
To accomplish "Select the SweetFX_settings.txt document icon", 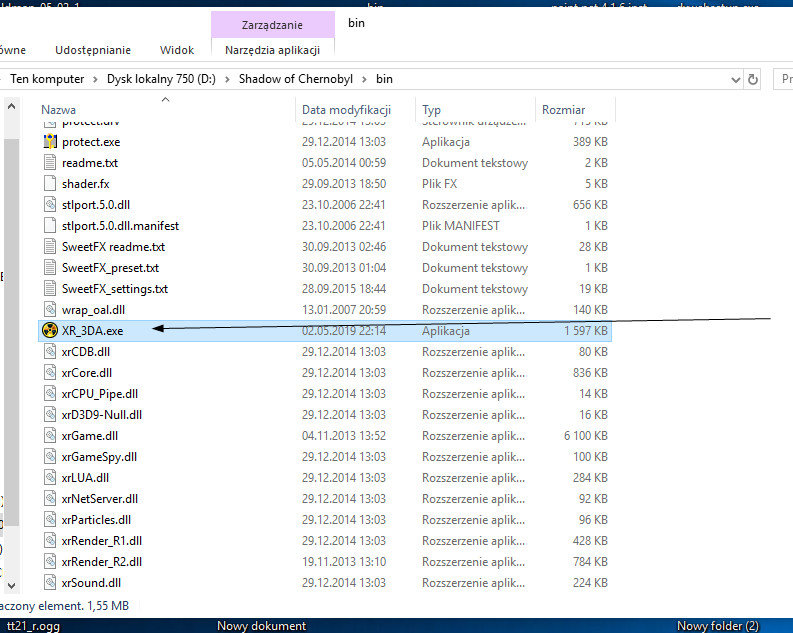I will 50,289.
